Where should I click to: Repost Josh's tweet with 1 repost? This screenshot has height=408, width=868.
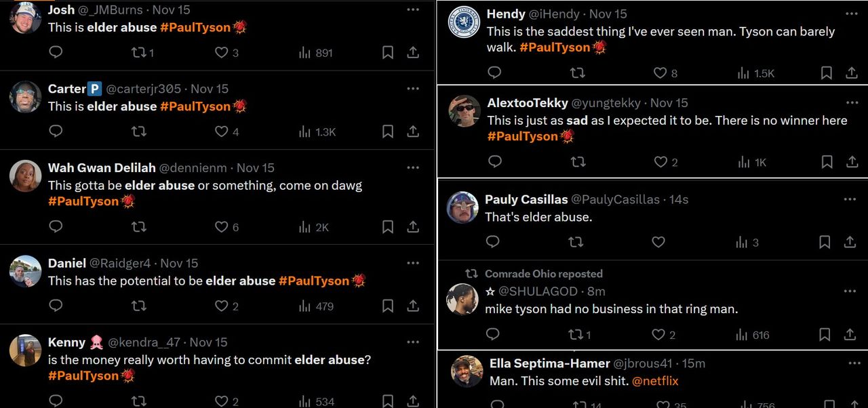click(x=139, y=52)
